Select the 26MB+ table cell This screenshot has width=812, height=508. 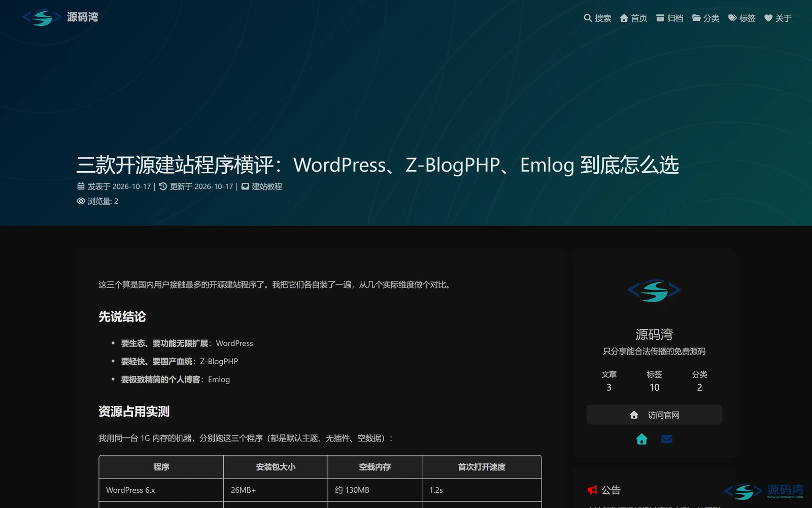click(x=276, y=490)
